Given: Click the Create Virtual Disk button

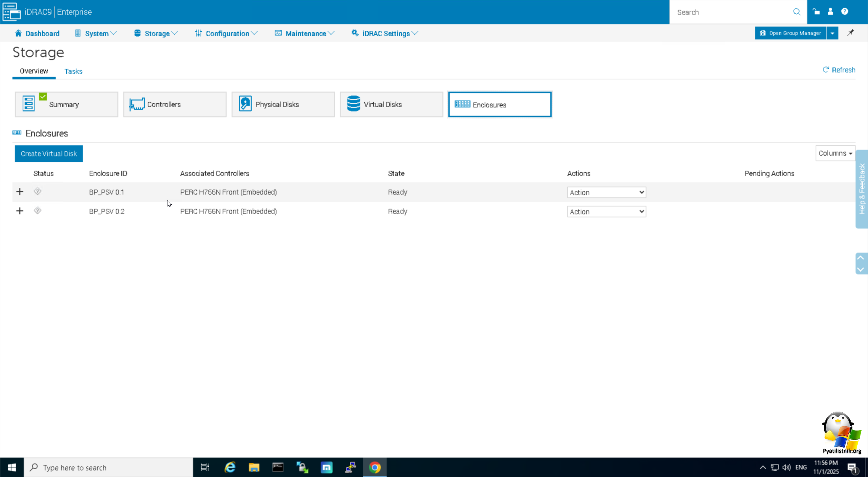Looking at the screenshot, I should [x=49, y=154].
